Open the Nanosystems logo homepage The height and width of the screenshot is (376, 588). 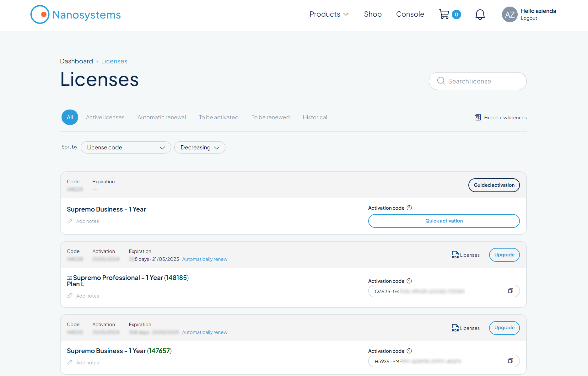(76, 14)
